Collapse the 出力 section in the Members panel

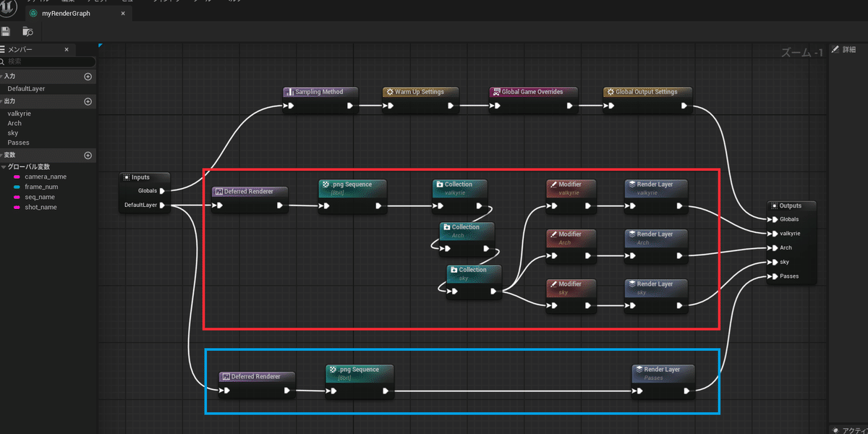pos(3,101)
